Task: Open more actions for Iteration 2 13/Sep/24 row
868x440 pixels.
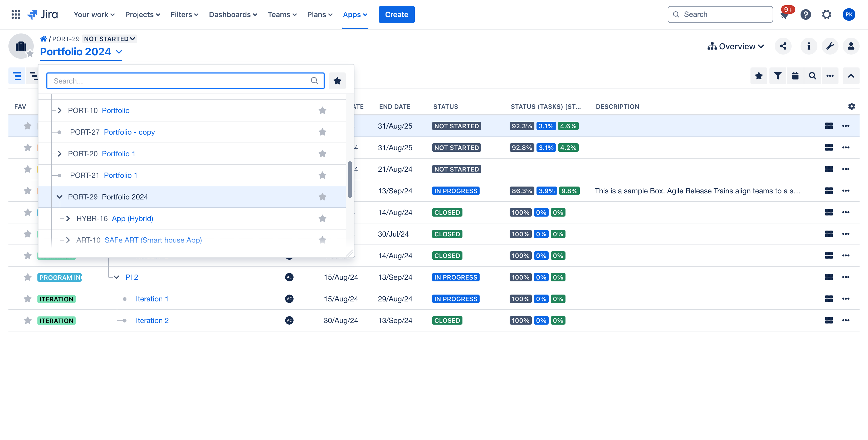Action: coord(846,320)
